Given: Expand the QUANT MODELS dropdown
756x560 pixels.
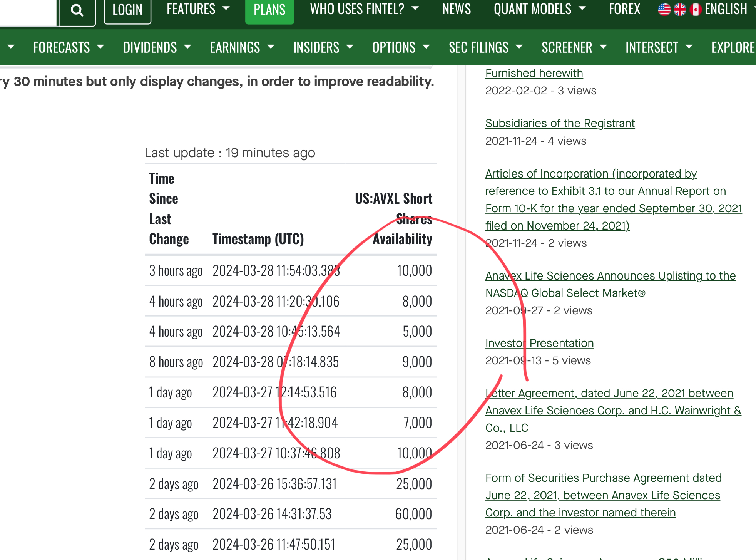Looking at the screenshot, I should (540, 9).
